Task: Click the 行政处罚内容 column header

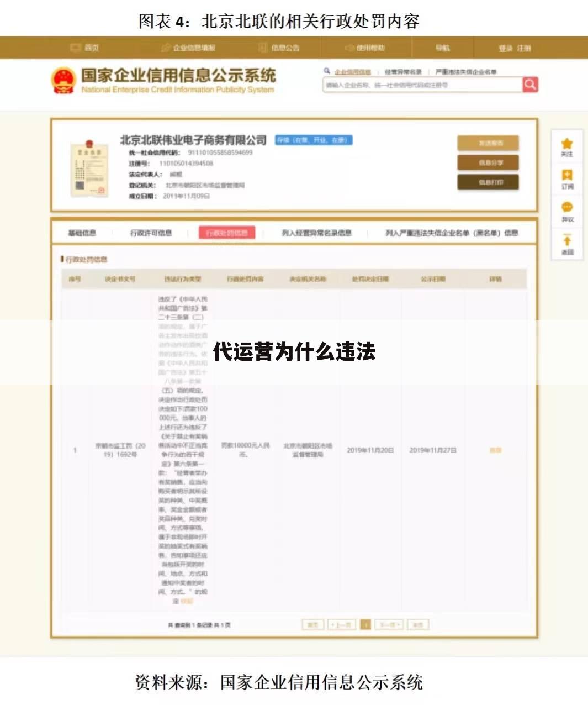Action: (x=245, y=280)
